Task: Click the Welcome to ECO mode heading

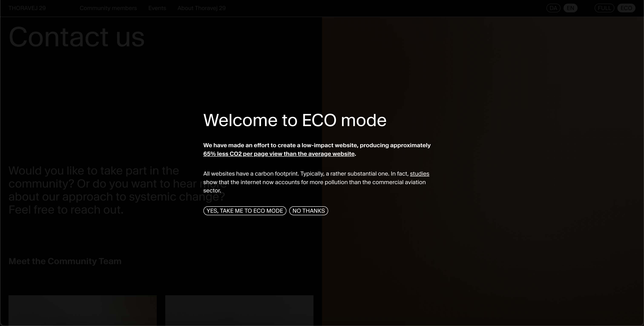Action: tap(295, 120)
